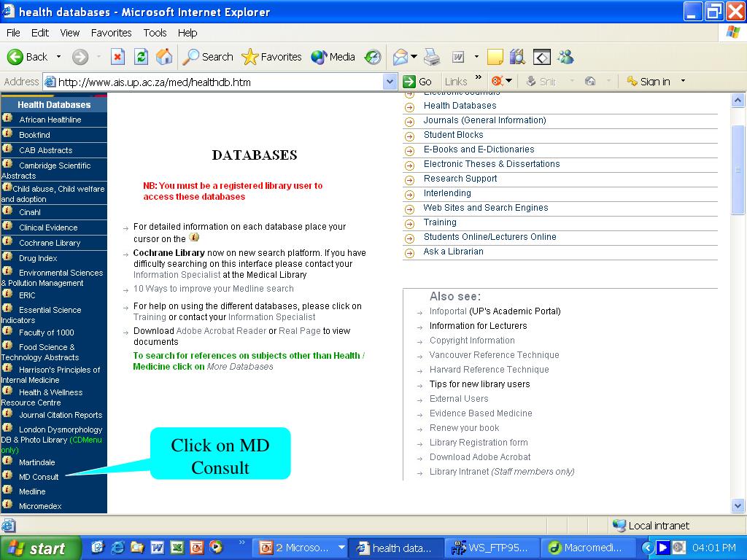This screenshot has width=747, height=560.
Task: Click the info icon beside African Healthline
Action: click(7, 118)
